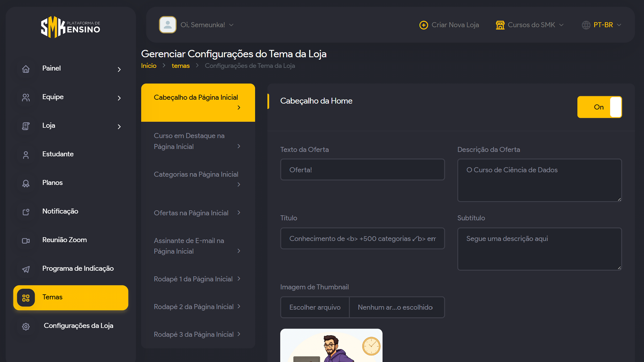The height and width of the screenshot is (362, 644).
Task: Click the Loja receipt icon
Action: tap(26, 126)
